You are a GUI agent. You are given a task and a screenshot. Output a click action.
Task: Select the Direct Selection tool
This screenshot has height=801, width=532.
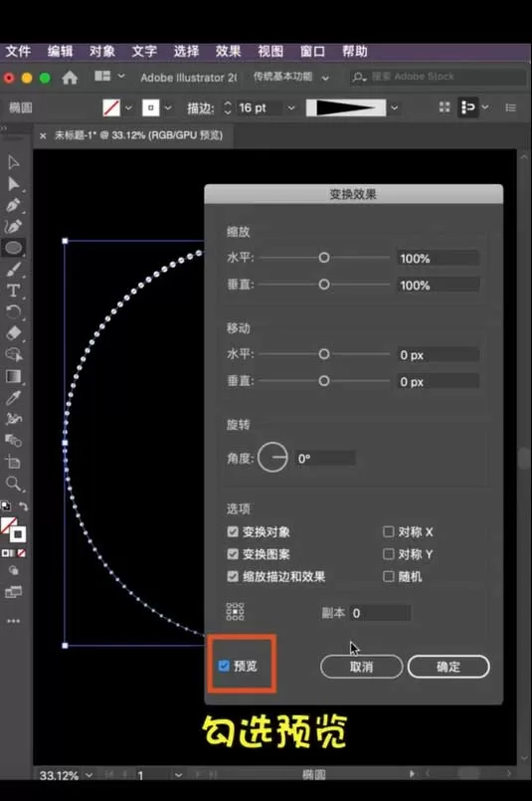pyautogui.click(x=13, y=184)
